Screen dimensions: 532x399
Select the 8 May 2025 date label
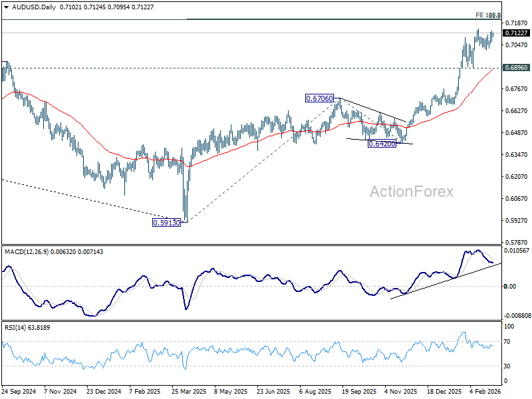[231, 391]
